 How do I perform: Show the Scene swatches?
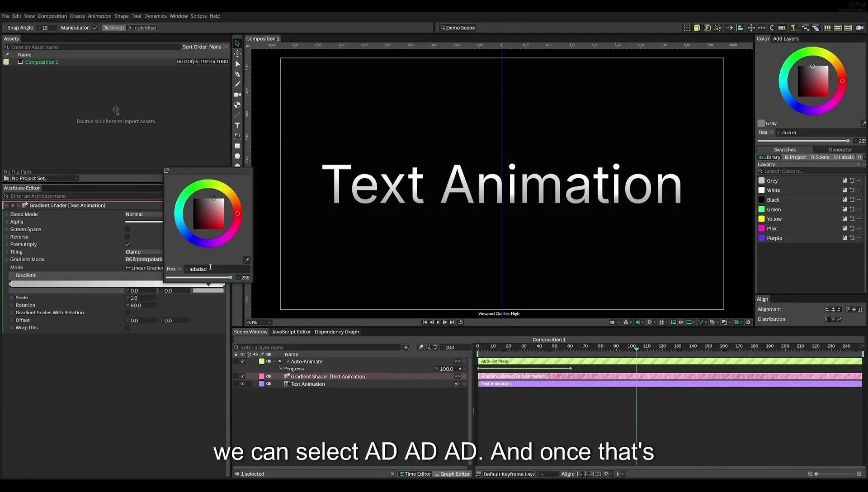coord(820,157)
